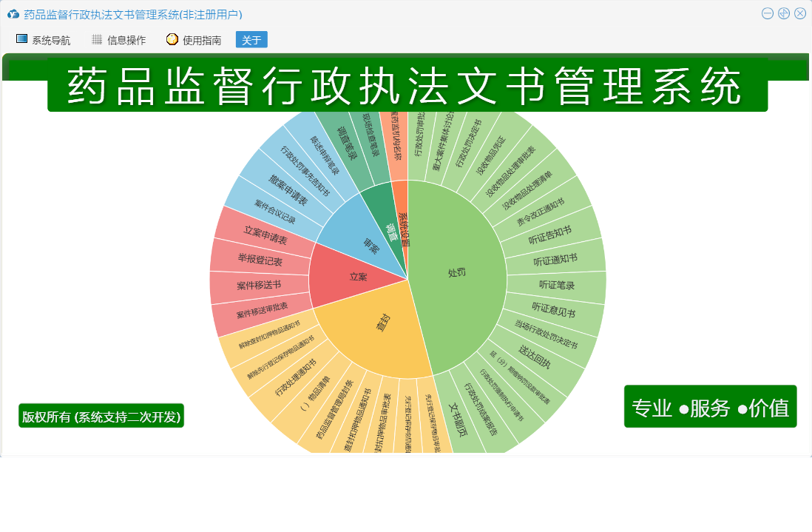The image size is (812, 532).
Task: Click the blue cloud app icon in title bar
Action: pyautogui.click(x=13, y=14)
